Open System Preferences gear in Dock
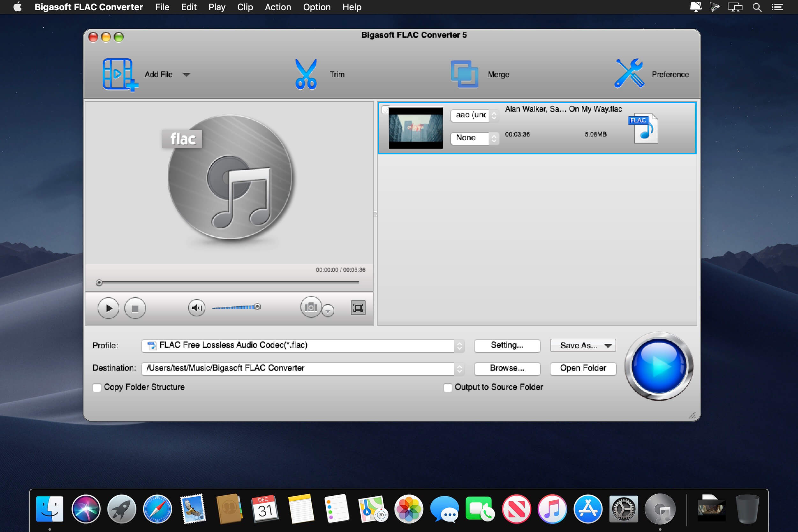The image size is (798, 532). tap(624, 509)
